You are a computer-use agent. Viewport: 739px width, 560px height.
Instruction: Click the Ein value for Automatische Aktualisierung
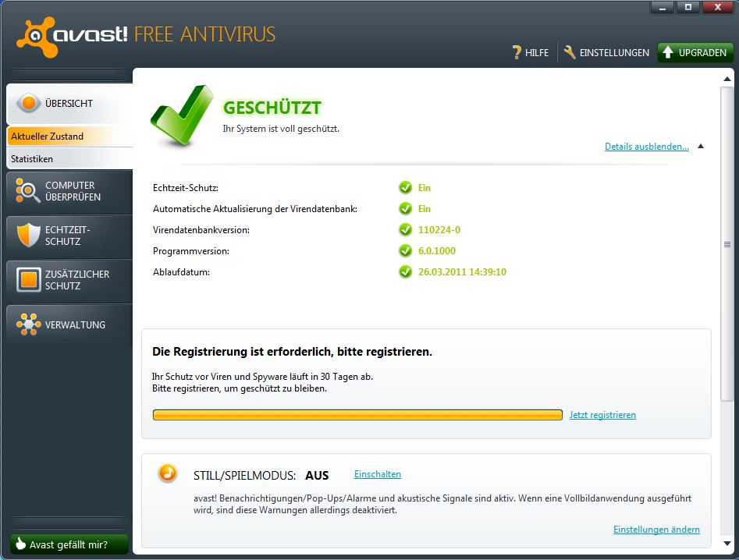(x=425, y=209)
